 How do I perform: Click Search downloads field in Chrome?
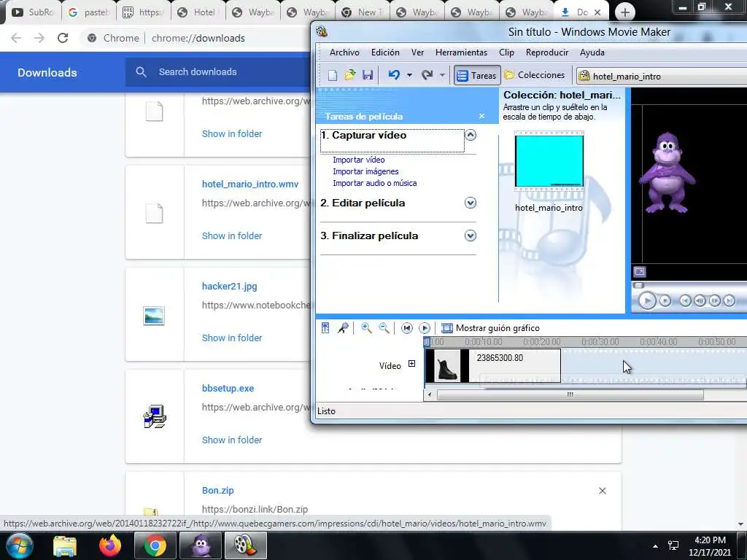coord(219,72)
